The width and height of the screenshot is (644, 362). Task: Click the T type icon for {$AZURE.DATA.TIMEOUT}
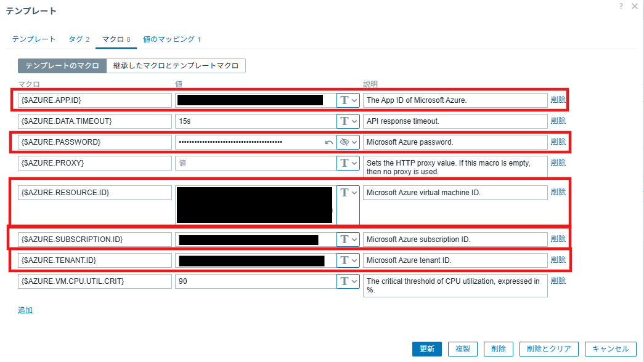click(x=344, y=121)
